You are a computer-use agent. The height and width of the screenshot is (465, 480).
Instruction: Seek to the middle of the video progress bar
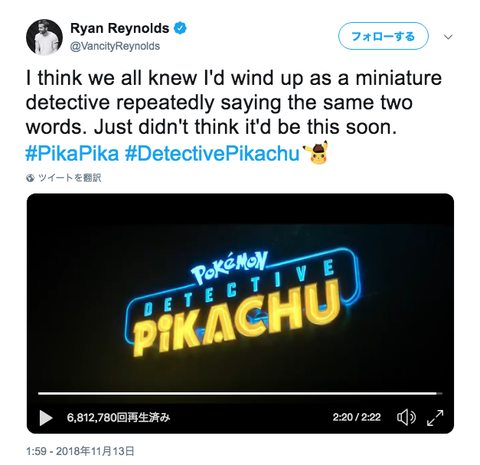pyautogui.click(x=240, y=394)
